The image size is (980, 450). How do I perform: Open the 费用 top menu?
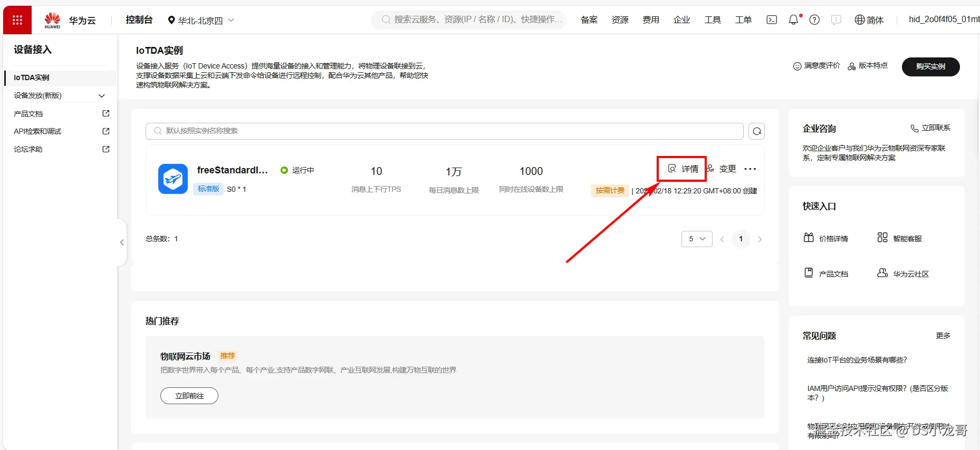tap(651, 20)
